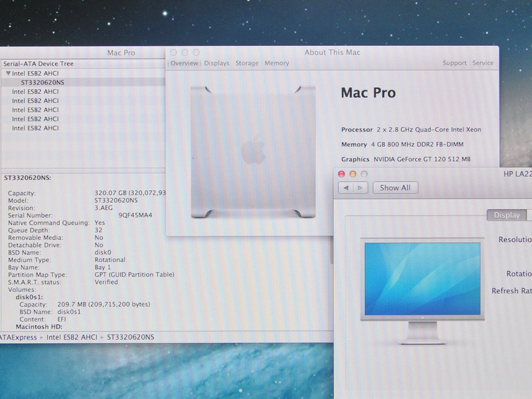Screen dimensions: 532x399
Task: Click the ST3320620NS details heading
Action: click(27, 178)
